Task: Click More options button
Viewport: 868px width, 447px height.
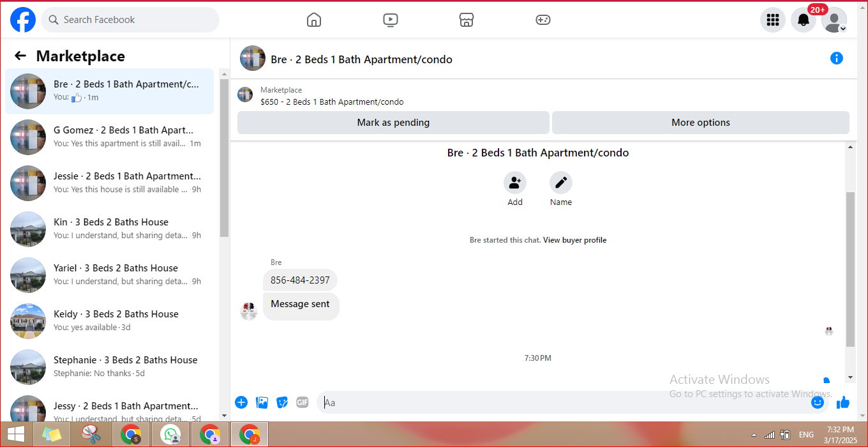Action: (x=701, y=123)
